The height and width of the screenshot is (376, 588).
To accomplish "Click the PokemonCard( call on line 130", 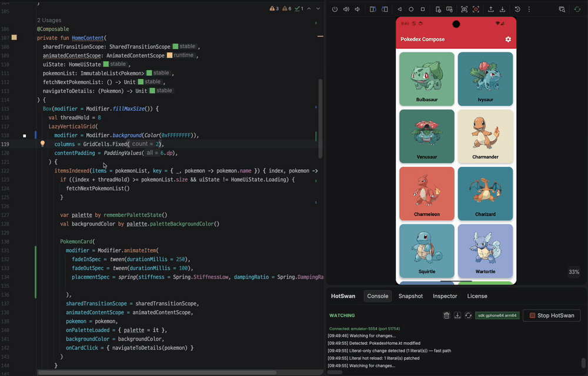I will [78, 241].
